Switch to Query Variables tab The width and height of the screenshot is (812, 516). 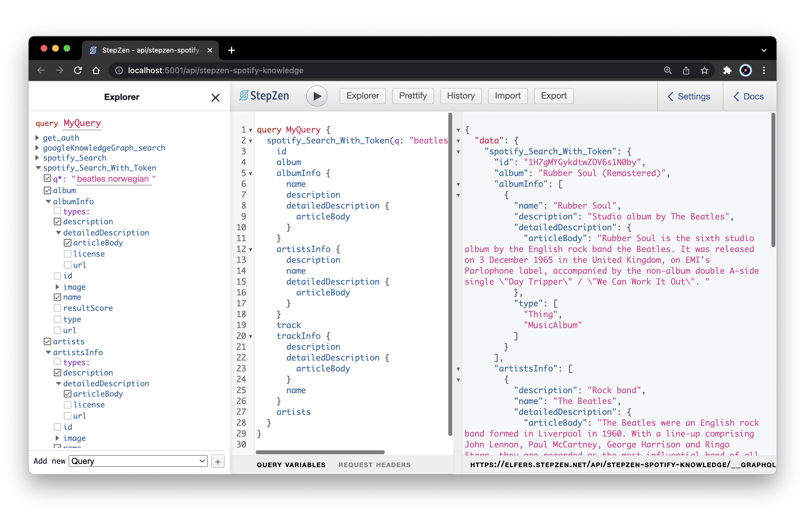tap(291, 465)
